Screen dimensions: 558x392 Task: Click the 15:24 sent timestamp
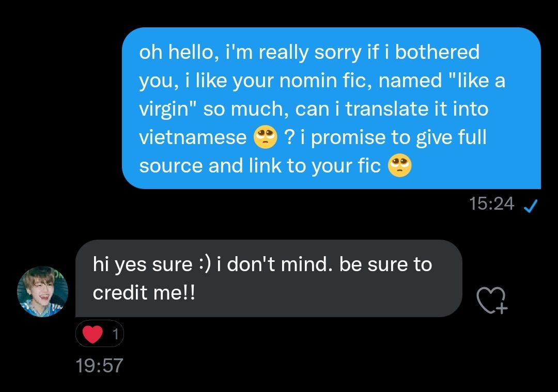pos(492,204)
